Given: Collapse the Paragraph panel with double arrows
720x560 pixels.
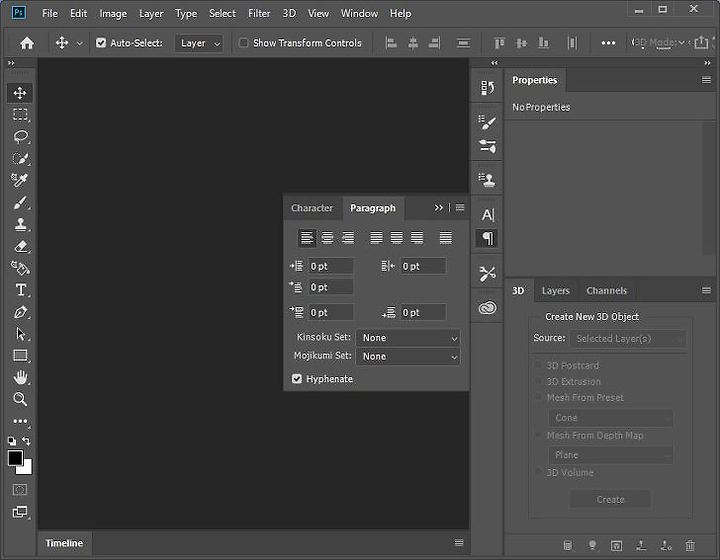Looking at the screenshot, I should [439, 208].
